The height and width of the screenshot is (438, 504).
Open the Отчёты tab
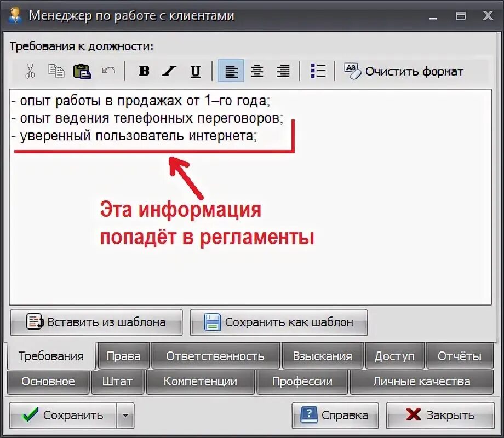(x=460, y=356)
